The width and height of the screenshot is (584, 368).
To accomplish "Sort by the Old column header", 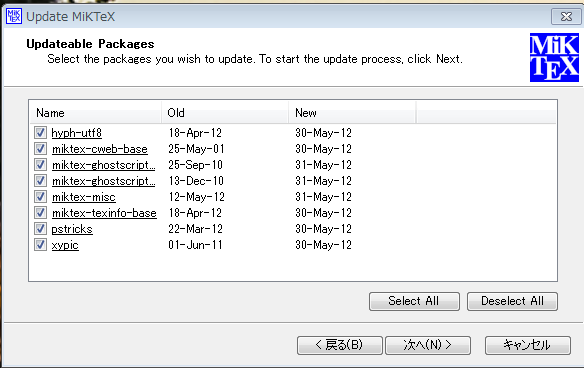I will coord(225,112).
